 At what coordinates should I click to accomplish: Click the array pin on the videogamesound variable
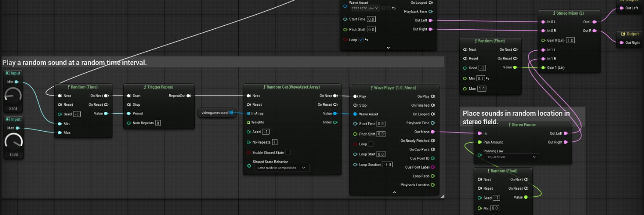[231, 113]
